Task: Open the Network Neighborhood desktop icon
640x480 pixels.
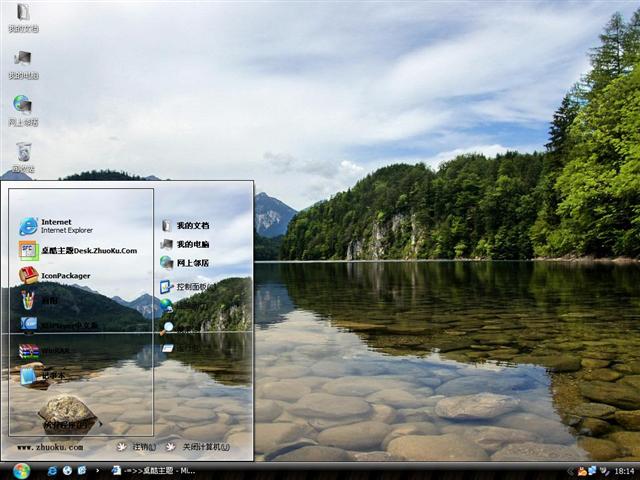Action: (23, 111)
